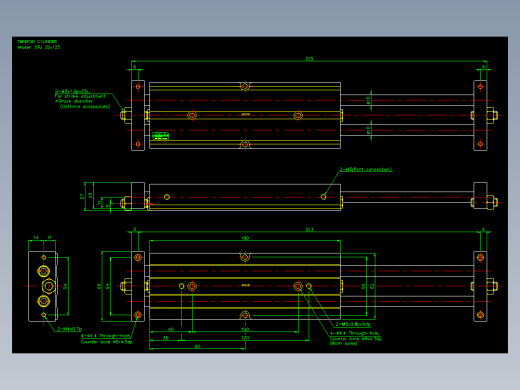Select the 27 height dimension in the side view

coord(82,197)
